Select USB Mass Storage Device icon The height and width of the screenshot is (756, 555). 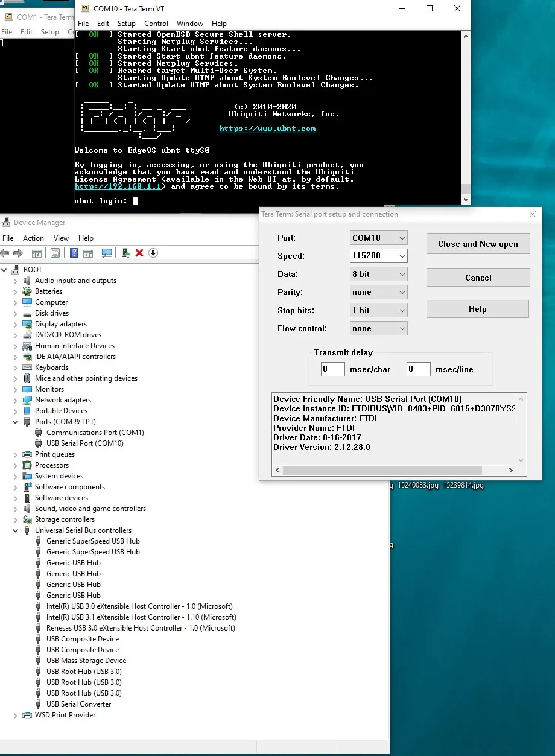[39, 661]
